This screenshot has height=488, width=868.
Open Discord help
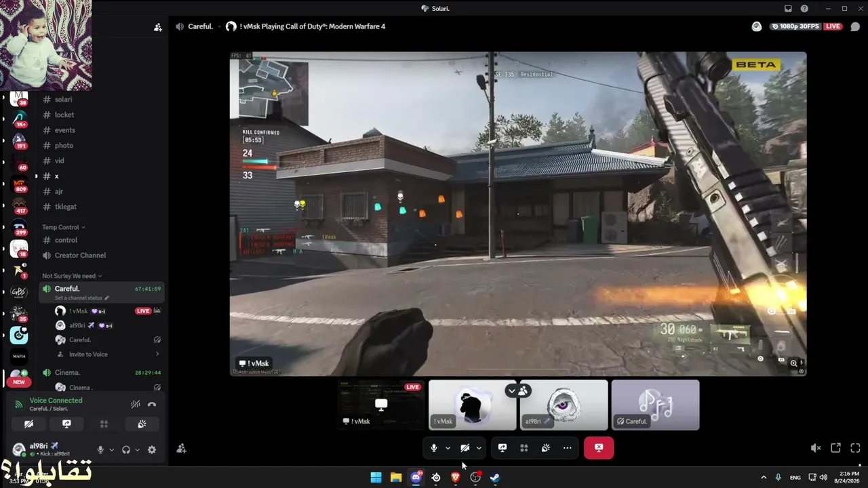pyautogui.click(x=804, y=9)
